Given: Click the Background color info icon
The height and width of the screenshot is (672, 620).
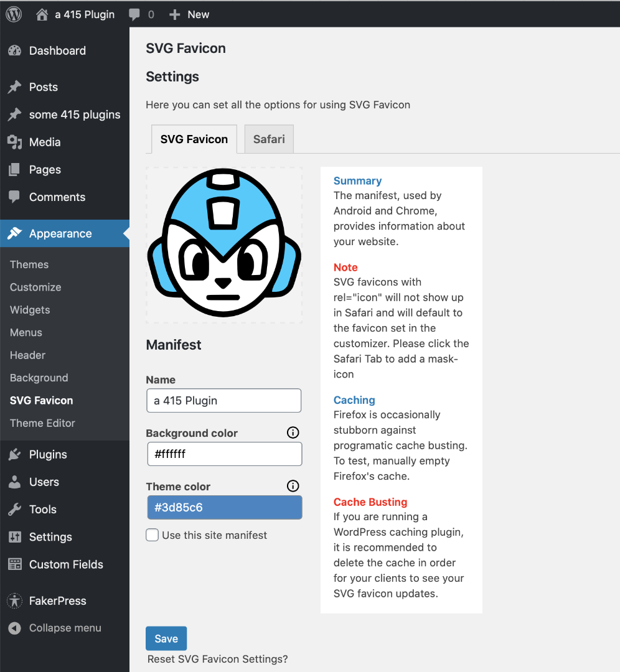Looking at the screenshot, I should 293,432.
